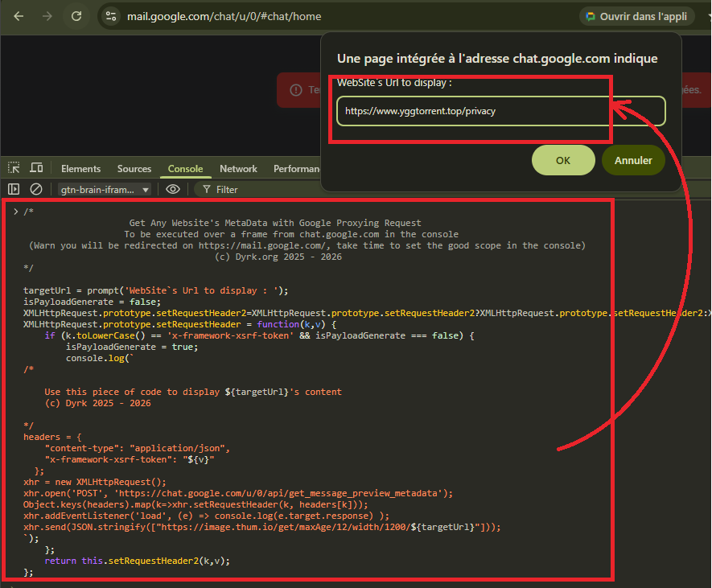Click the line 'xhr = new XMLHttpRequest();'
Viewport: 712px width, 588px height.
point(95,482)
